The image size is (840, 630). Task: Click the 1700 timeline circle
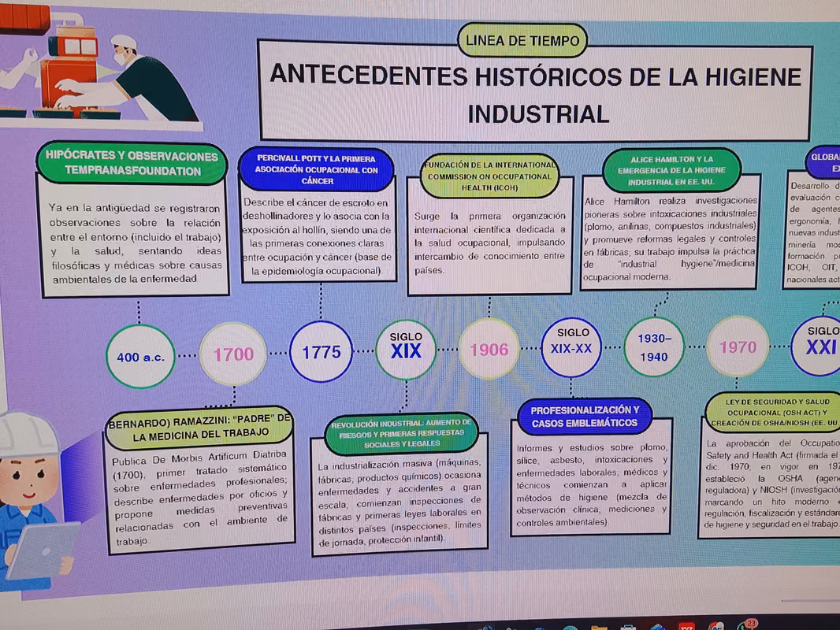233,354
